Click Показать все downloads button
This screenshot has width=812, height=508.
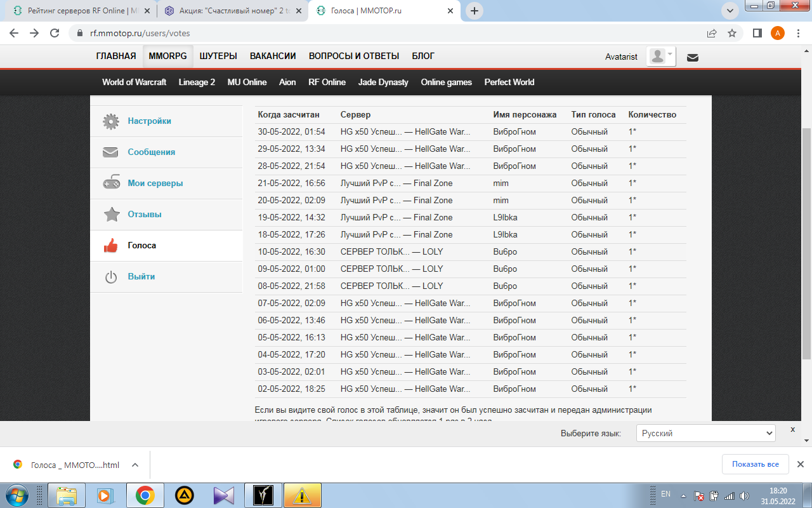[x=755, y=464]
